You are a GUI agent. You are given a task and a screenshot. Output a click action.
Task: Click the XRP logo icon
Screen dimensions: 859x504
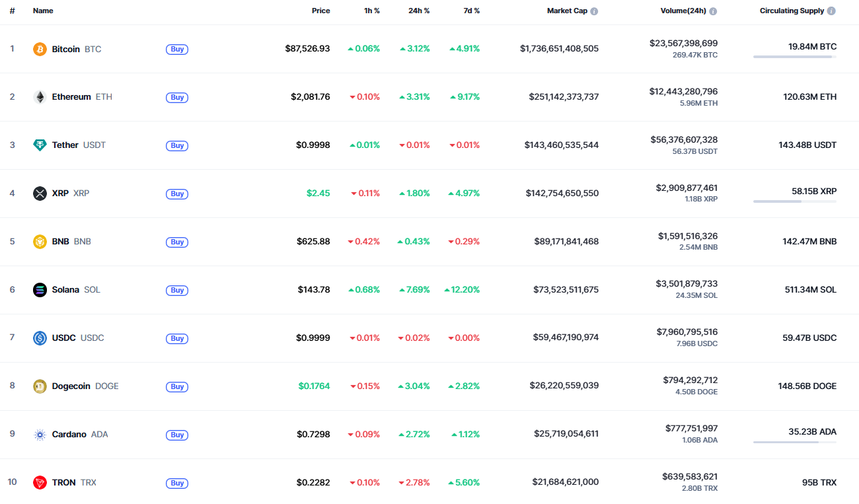tap(40, 194)
